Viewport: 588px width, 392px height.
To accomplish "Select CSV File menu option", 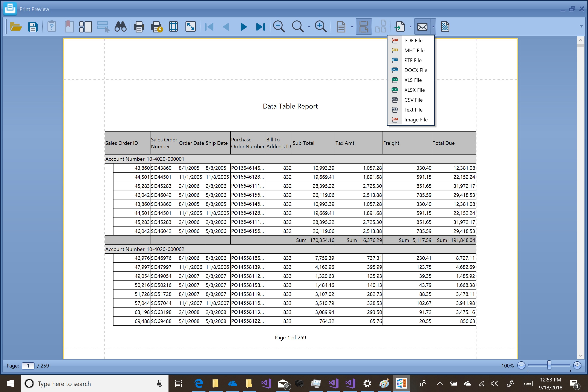I will pyautogui.click(x=413, y=100).
